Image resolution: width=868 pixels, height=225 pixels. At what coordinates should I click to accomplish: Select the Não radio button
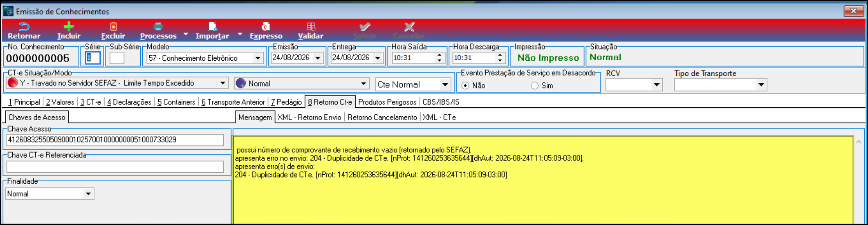(x=465, y=86)
